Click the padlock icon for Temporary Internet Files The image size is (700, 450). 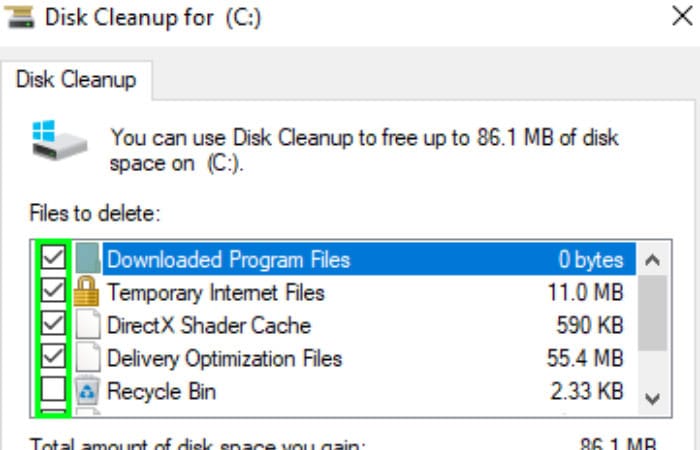pos(86,291)
